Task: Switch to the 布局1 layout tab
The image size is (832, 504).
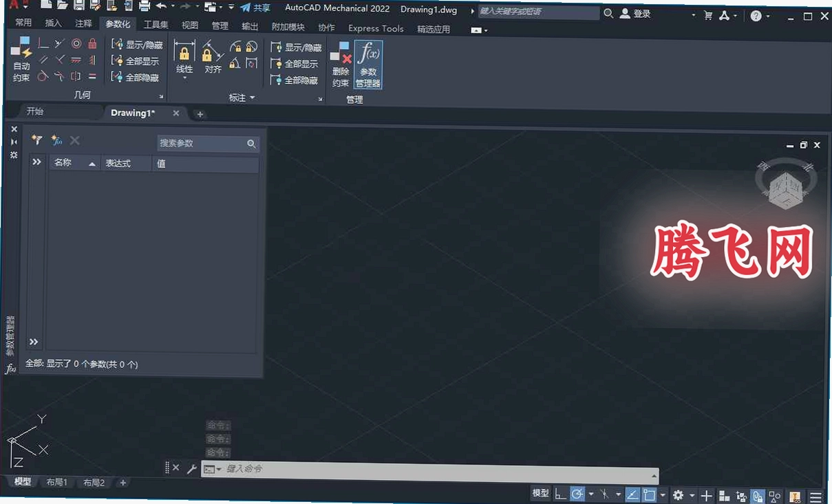Action: tap(57, 483)
